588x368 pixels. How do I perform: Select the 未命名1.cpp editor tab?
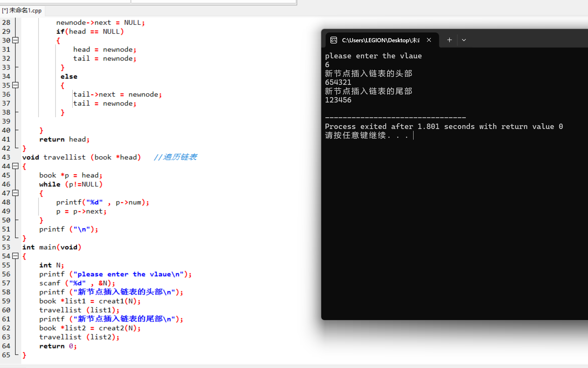(x=22, y=10)
